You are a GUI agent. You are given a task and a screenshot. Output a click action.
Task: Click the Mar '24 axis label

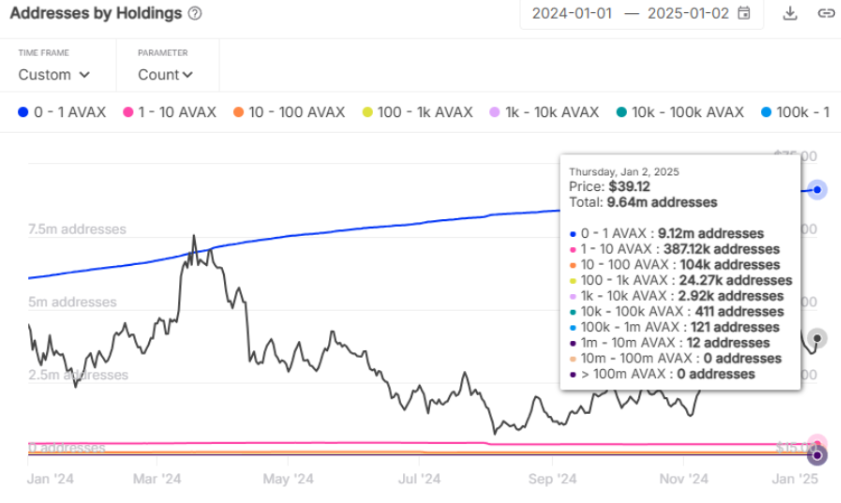[x=157, y=478]
